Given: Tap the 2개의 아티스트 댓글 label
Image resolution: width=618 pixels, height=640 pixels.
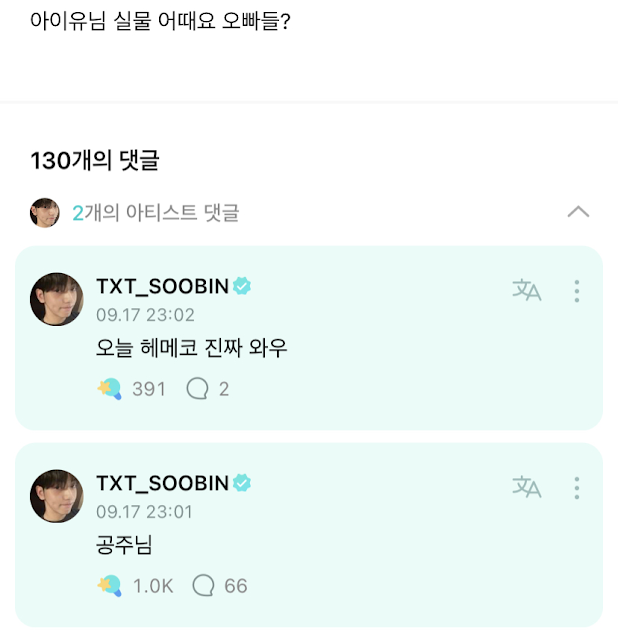Looking at the screenshot, I should (x=155, y=212).
